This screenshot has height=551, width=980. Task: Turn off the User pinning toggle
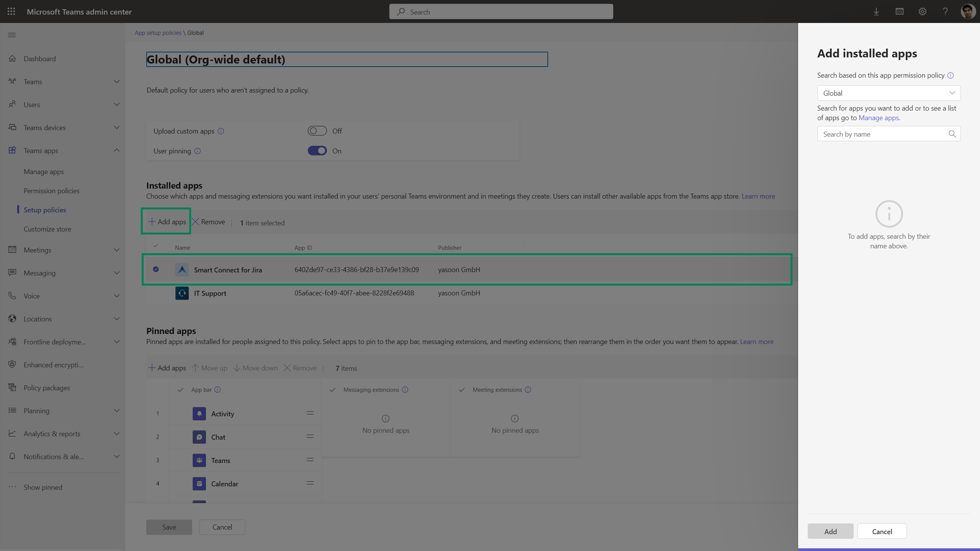tap(317, 151)
